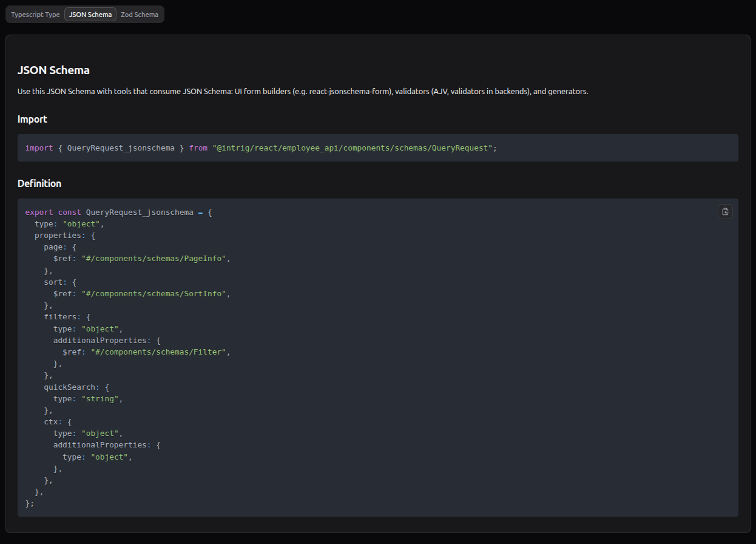
Task: Select the JSON Schema tab
Action: click(x=90, y=14)
